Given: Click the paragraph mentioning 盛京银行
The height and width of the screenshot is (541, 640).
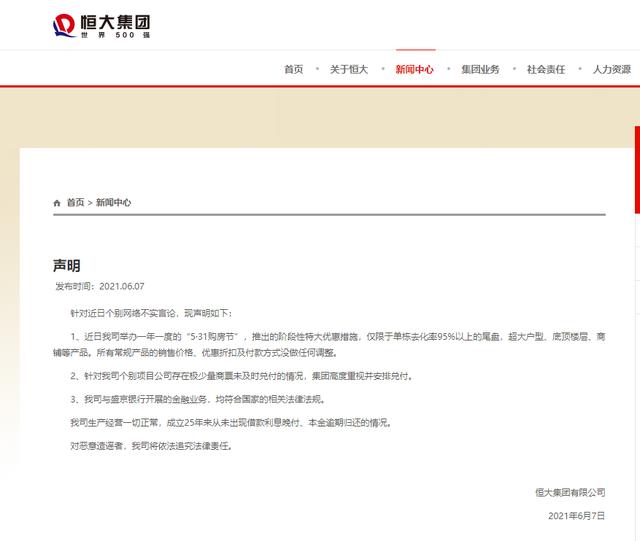Looking at the screenshot, I should pyautogui.click(x=209, y=400).
